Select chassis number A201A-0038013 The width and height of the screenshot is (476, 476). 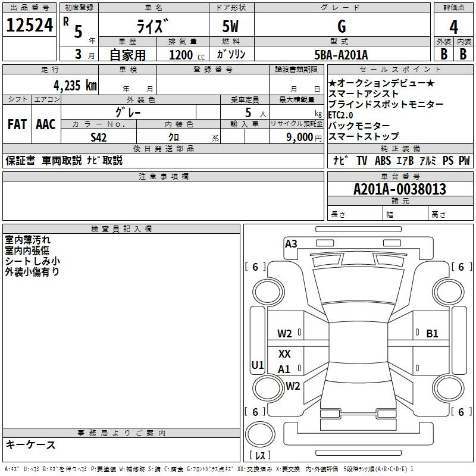(x=399, y=190)
